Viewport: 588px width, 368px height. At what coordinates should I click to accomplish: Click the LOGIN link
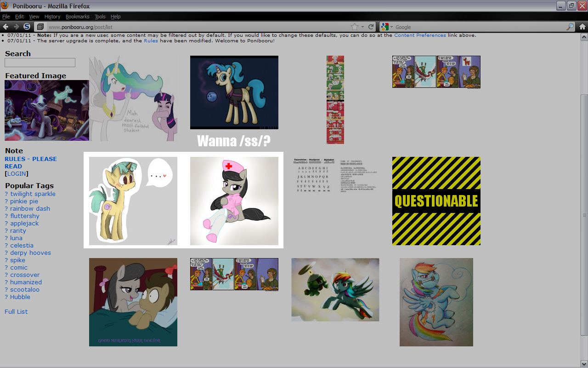click(17, 173)
